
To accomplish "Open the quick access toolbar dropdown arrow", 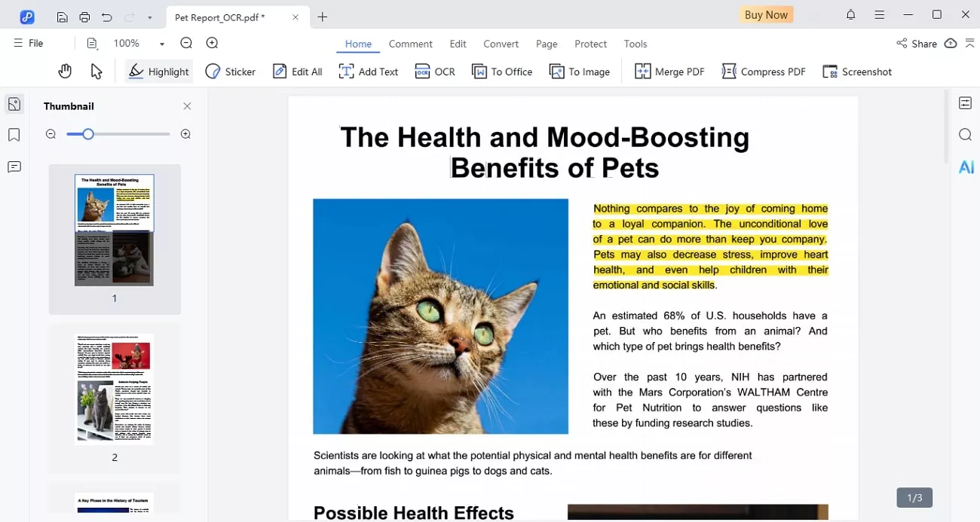I will (x=150, y=17).
